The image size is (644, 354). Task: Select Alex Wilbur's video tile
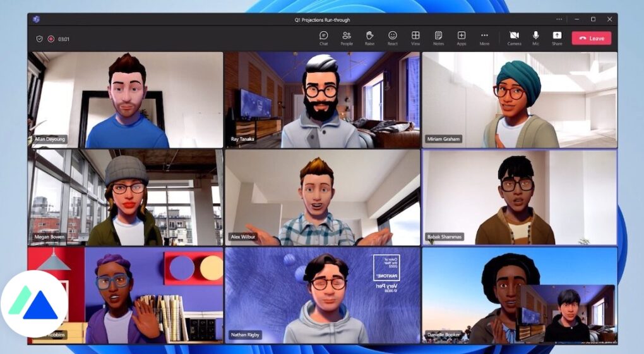coord(323,197)
